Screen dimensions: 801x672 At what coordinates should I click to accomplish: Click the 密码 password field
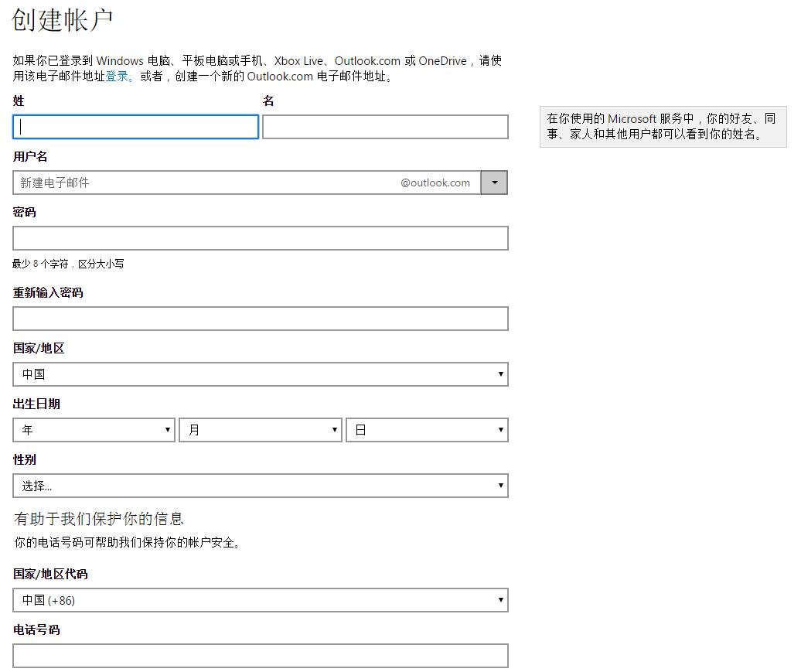tap(259, 237)
